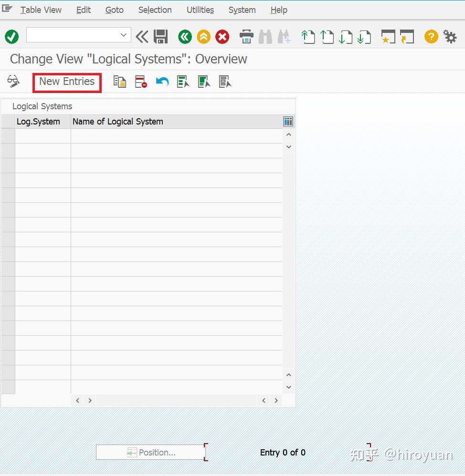Screen dimensions: 465x476
Task: Click left horizontal scroll arrow, left pair
Action: pyautogui.click(x=78, y=401)
